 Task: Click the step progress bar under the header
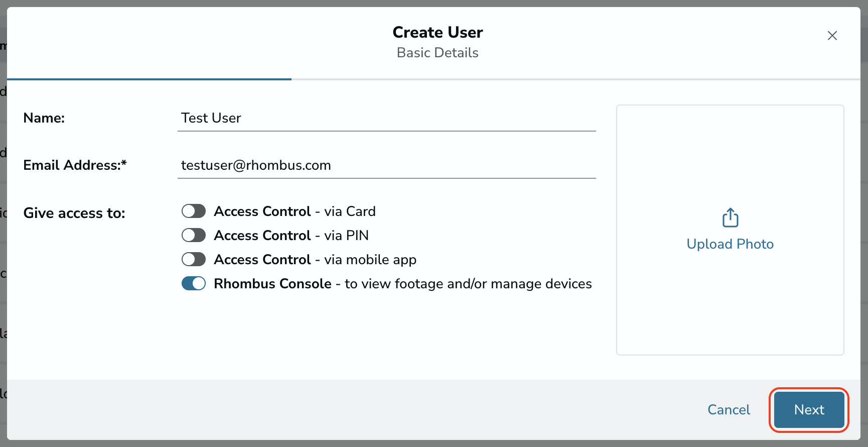tap(433, 79)
